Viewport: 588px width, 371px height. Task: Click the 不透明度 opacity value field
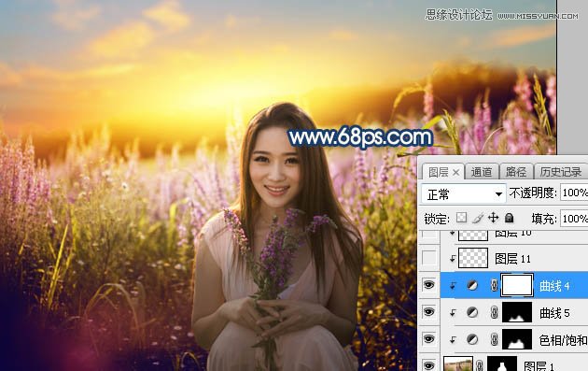[574, 193]
